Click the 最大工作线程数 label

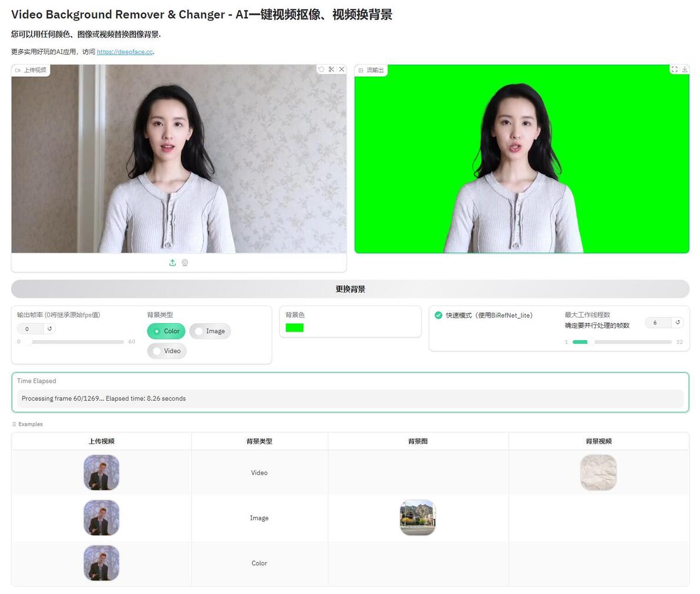(x=587, y=315)
